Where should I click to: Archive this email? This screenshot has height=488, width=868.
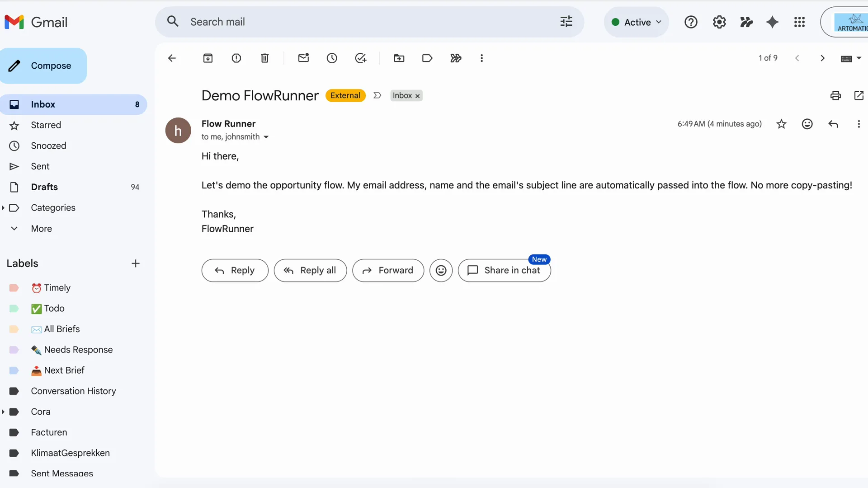click(x=208, y=58)
